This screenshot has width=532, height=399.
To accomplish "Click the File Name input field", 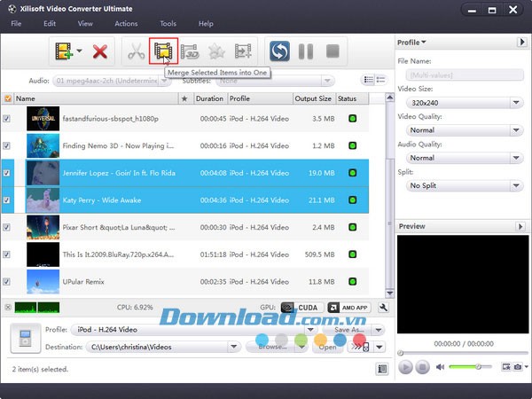I will point(465,75).
